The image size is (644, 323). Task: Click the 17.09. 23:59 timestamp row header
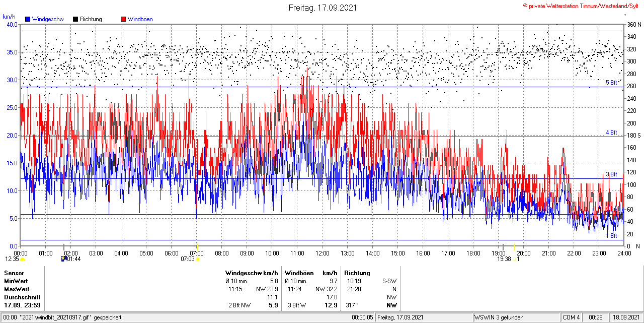tap(23, 305)
